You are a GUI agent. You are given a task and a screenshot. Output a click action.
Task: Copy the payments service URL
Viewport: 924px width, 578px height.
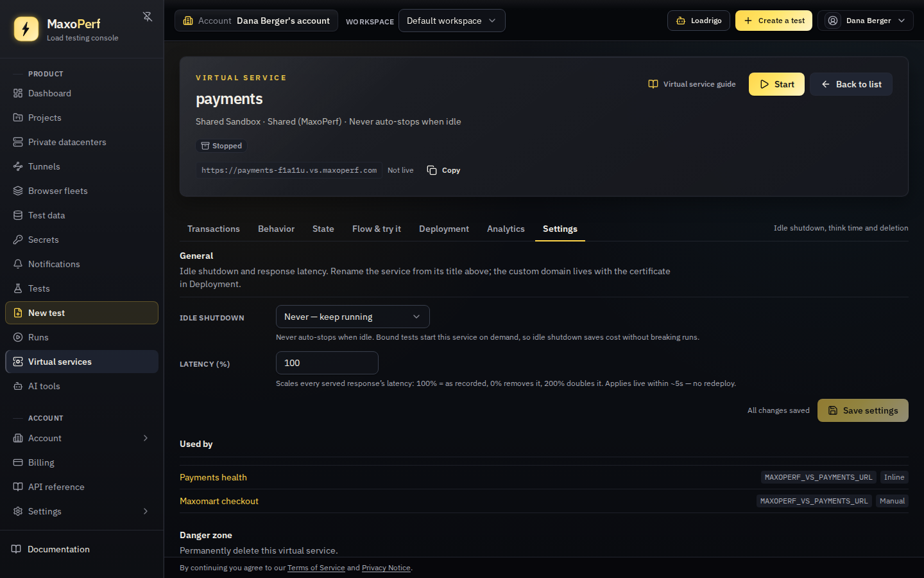point(443,170)
